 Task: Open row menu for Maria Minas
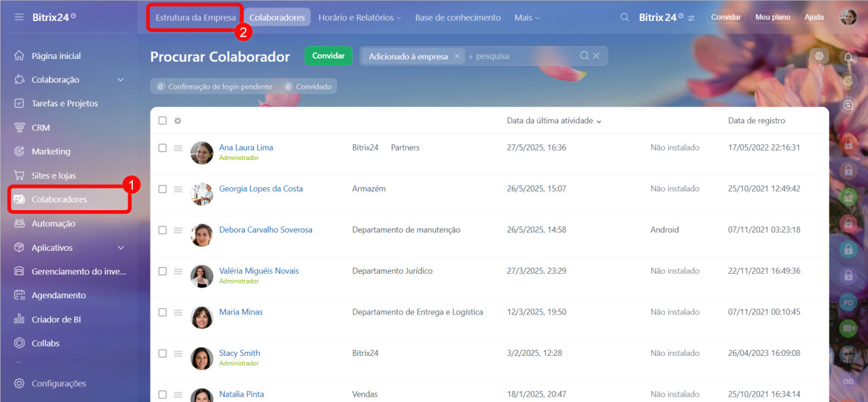[178, 313]
